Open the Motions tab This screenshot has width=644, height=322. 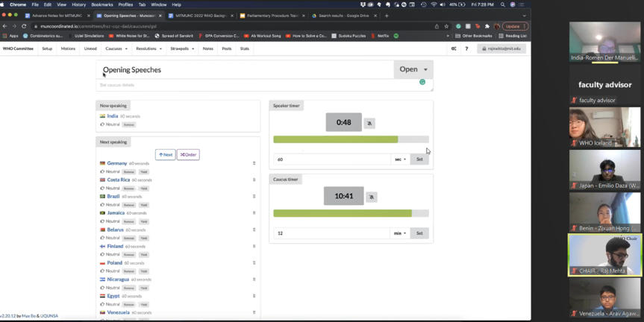[x=68, y=48]
